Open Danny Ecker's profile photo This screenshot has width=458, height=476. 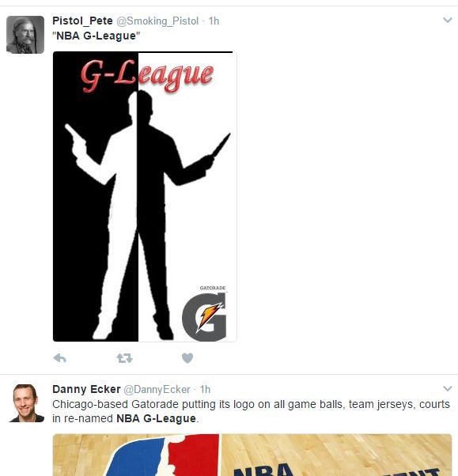(25, 403)
